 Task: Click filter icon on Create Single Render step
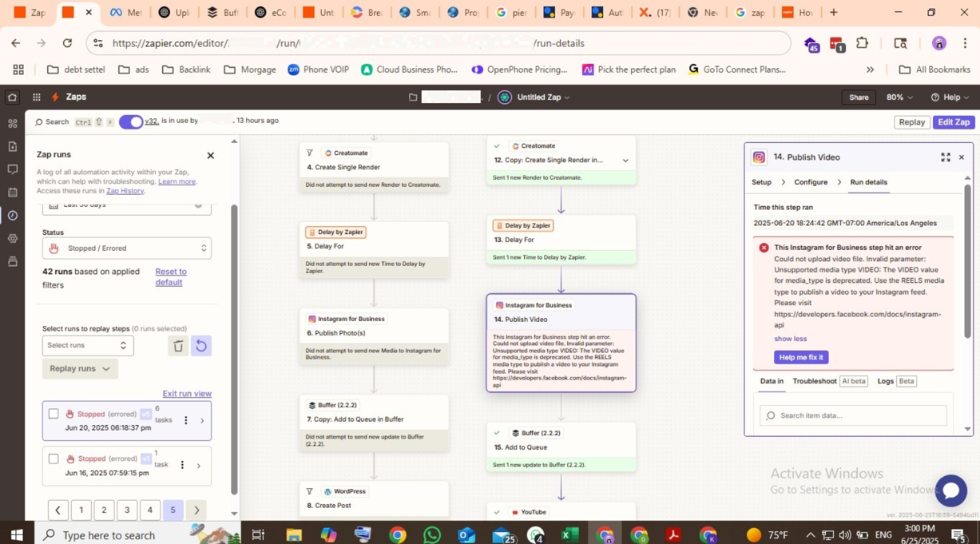(309, 153)
